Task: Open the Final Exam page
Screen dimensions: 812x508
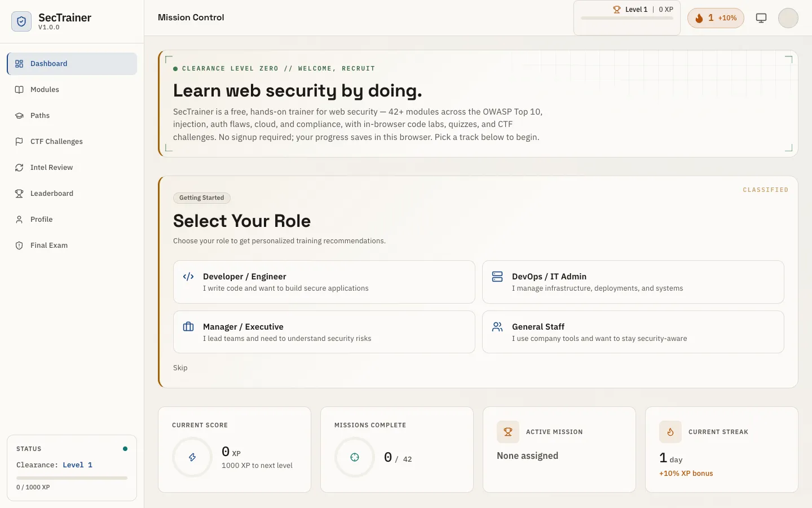Action: pos(72,246)
